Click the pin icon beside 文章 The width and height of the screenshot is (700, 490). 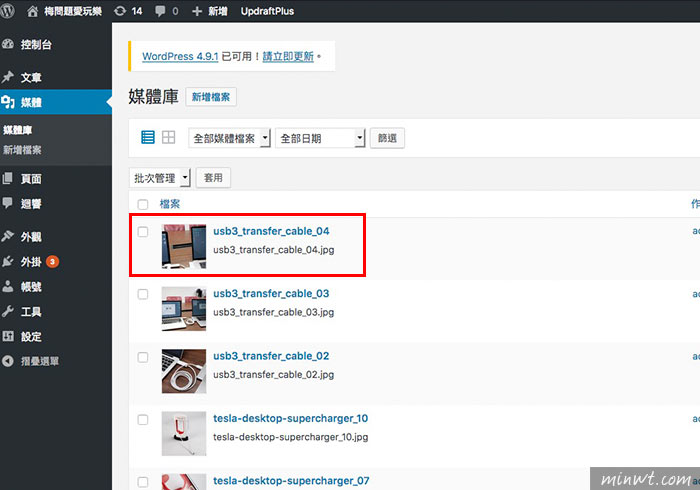(8, 77)
